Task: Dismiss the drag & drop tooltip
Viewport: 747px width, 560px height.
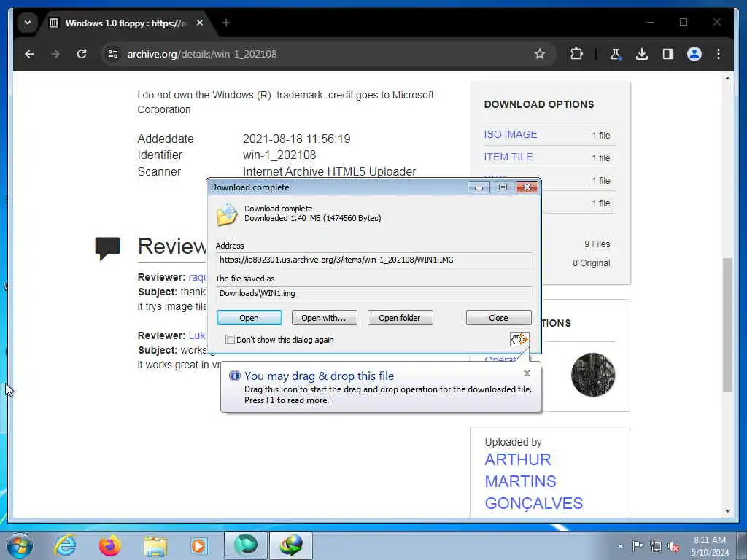Action: (527, 373)
